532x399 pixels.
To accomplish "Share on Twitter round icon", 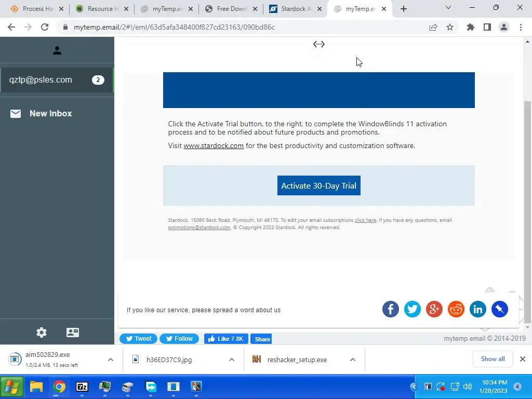I will tap(412, 309).
